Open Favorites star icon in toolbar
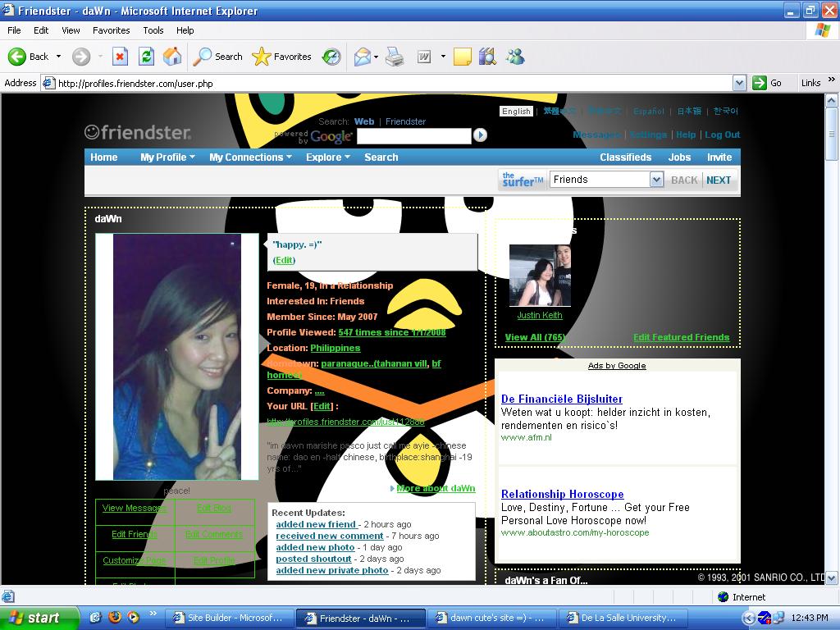 tap(262, 57)
